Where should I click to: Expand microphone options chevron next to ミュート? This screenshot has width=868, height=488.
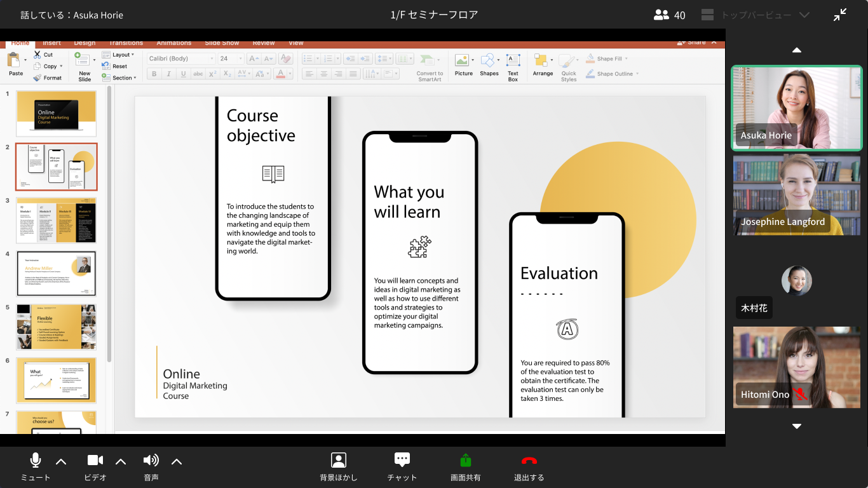click(x=61, y=461)
